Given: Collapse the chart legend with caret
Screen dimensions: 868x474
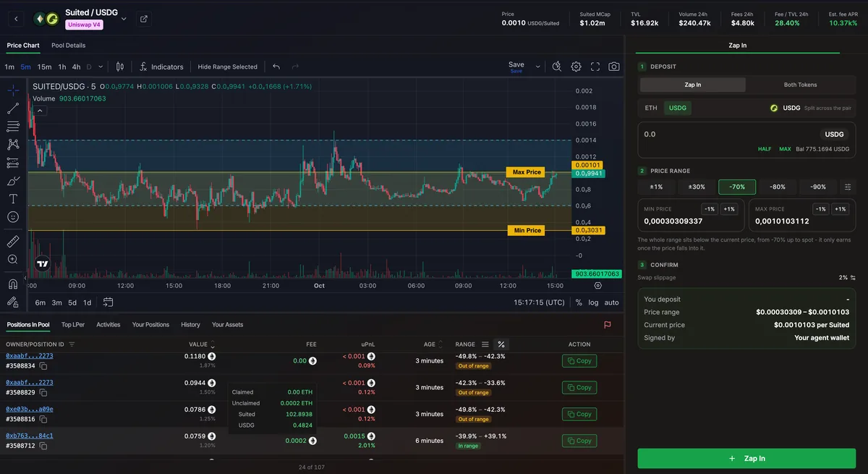Looking at the screenshot, I should [x=40, y=111].
